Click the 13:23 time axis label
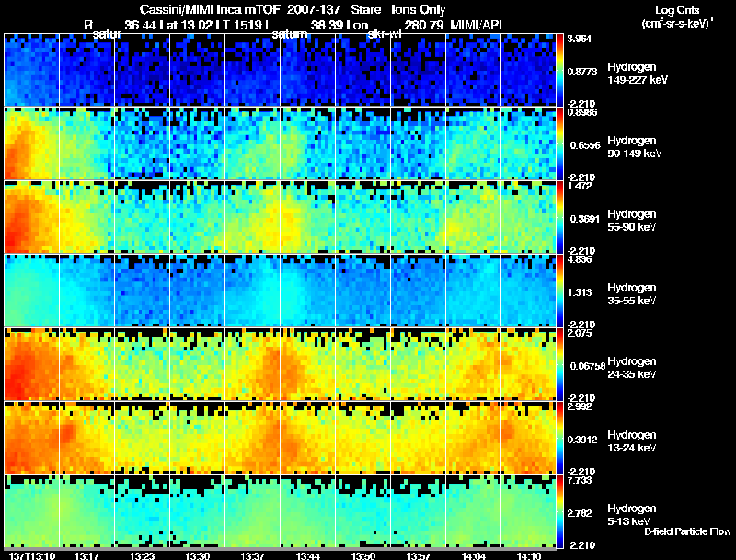This screenshot has height=560, width=736. click(x=143, y=555)
